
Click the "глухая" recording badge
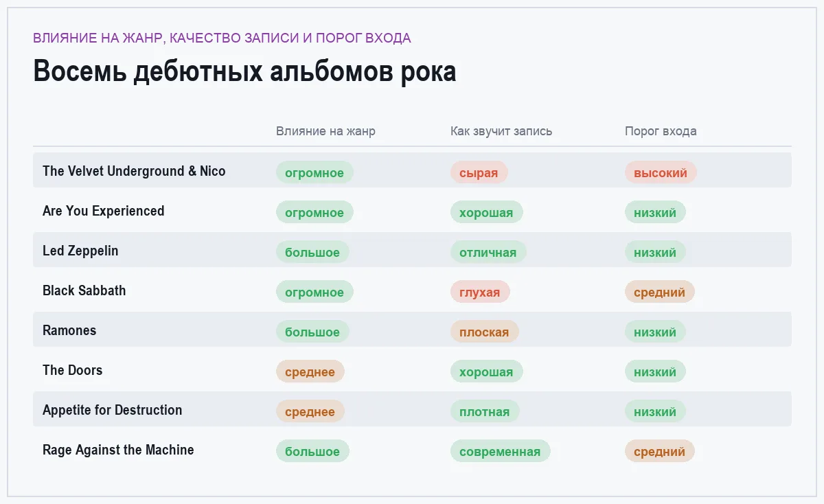pos(480,292)
